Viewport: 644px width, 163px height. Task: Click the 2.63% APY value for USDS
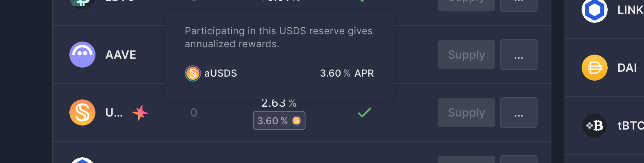279,104
